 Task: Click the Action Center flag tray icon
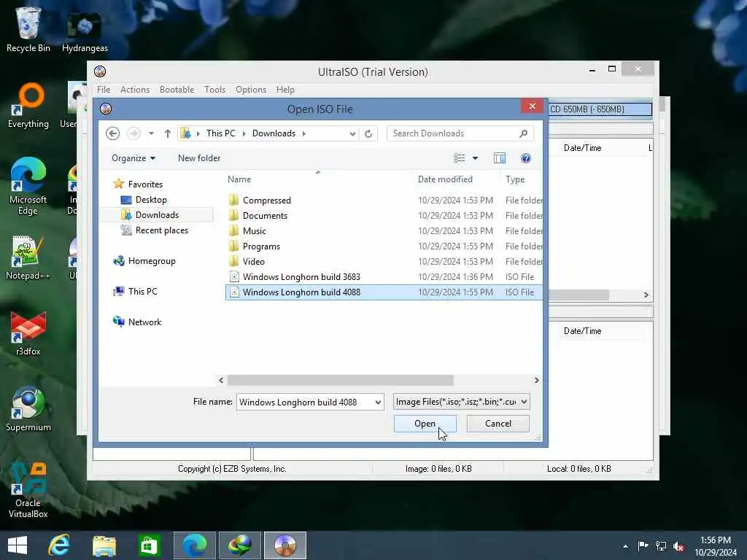click(643, 545)
